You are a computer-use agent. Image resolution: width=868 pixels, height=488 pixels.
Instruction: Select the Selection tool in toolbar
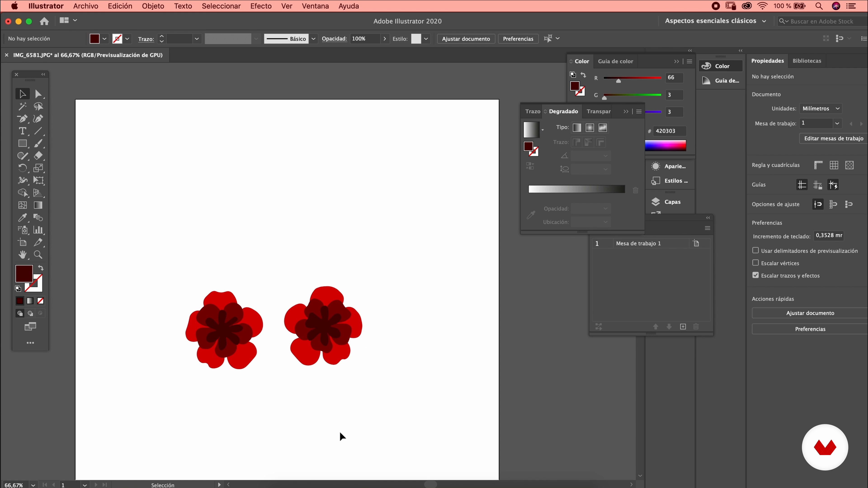tap(22, 94)
